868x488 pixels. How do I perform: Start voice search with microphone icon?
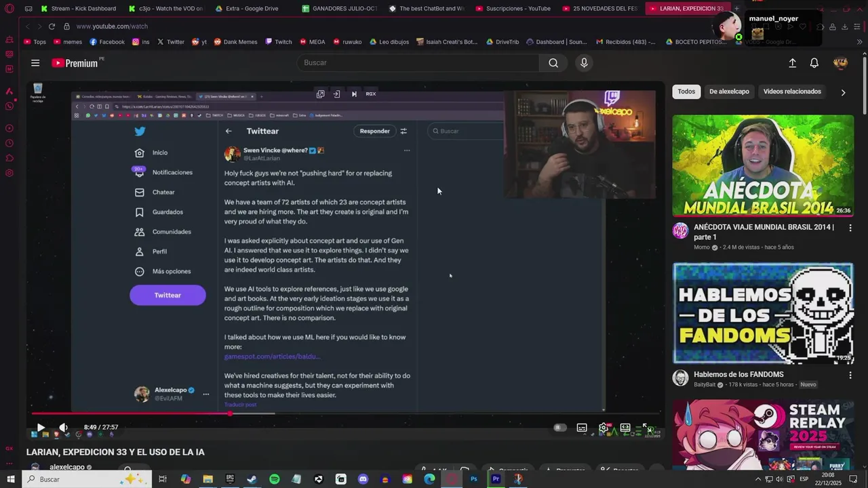click(x=584, y=63)
